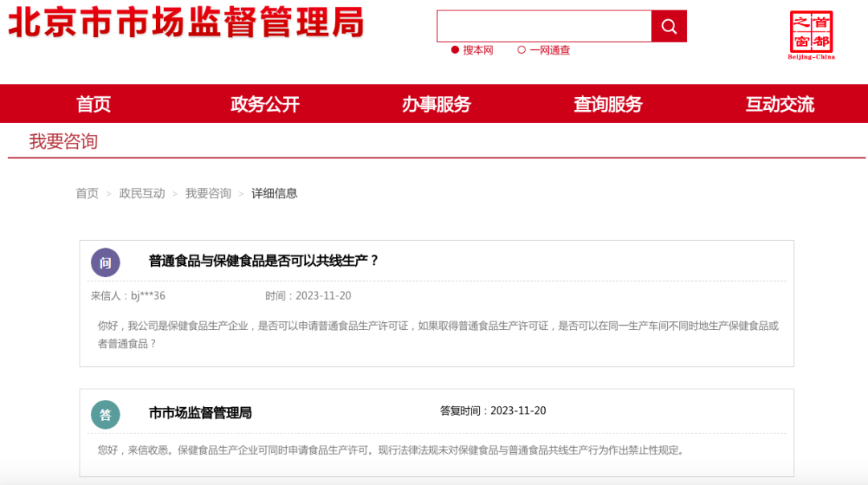Click the 我要咨询 section heading
868x485 pixels.
click(x=63, y=141)
